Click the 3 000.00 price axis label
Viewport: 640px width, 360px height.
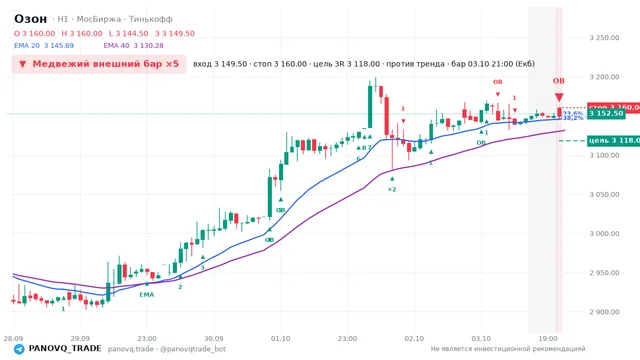[x=604, y=233]
